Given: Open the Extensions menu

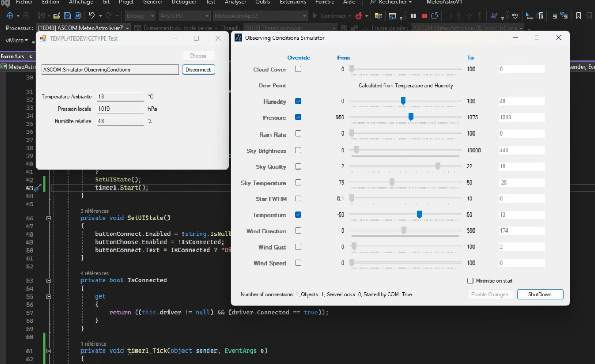Looking at the screenshot, I should click(293, 2).
